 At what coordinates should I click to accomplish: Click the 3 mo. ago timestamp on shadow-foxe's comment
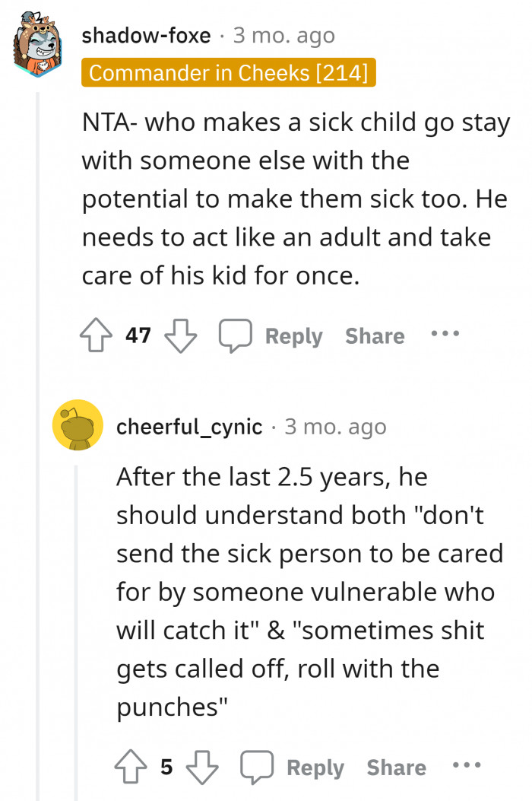(x=283, y=34)
